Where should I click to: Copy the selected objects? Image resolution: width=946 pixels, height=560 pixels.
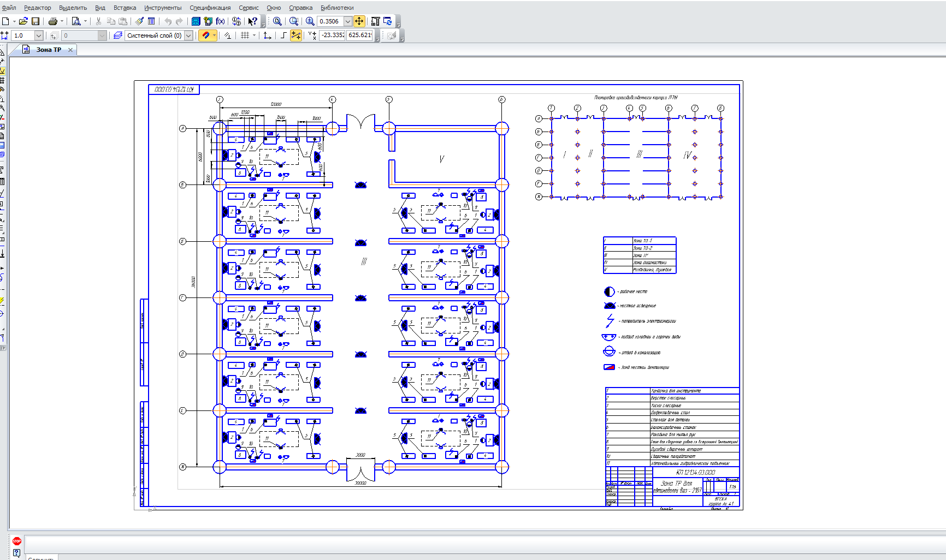click(x=111, y=21)
